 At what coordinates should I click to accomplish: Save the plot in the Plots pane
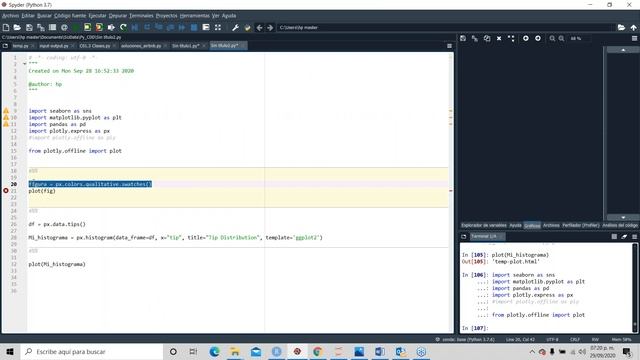[x=463, y=38]
